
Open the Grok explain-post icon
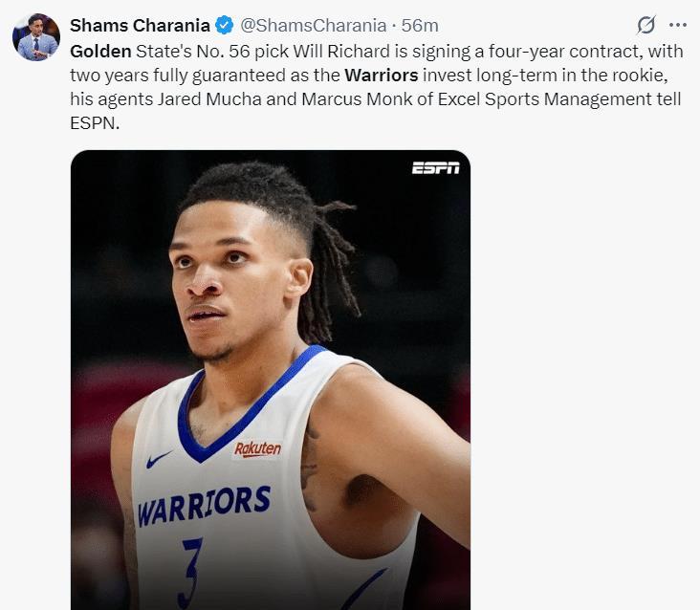coord(646,25)
